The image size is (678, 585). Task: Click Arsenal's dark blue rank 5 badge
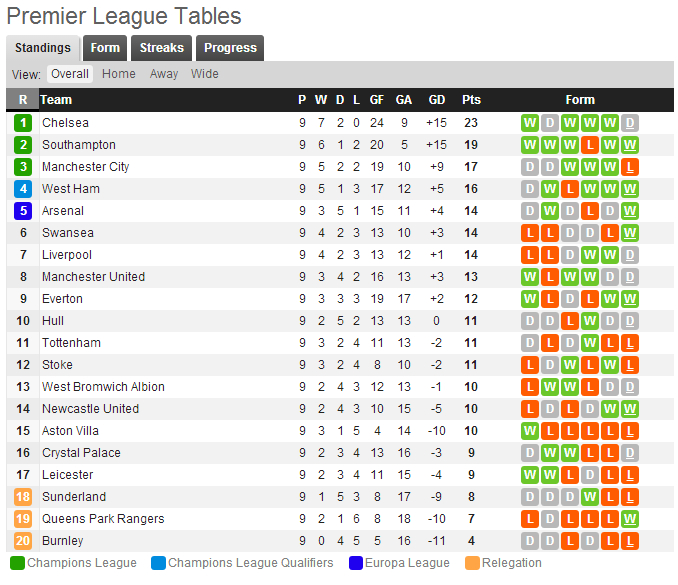point(23,211)
